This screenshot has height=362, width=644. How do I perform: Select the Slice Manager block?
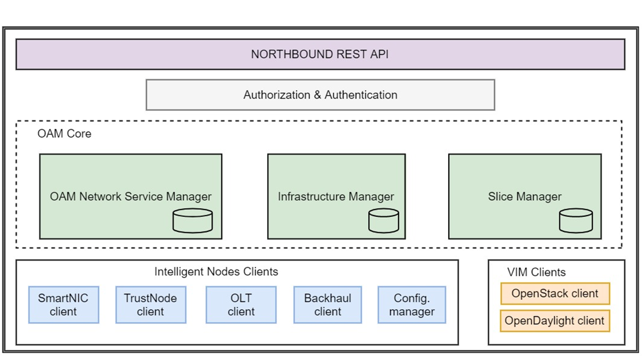(525, 197)
